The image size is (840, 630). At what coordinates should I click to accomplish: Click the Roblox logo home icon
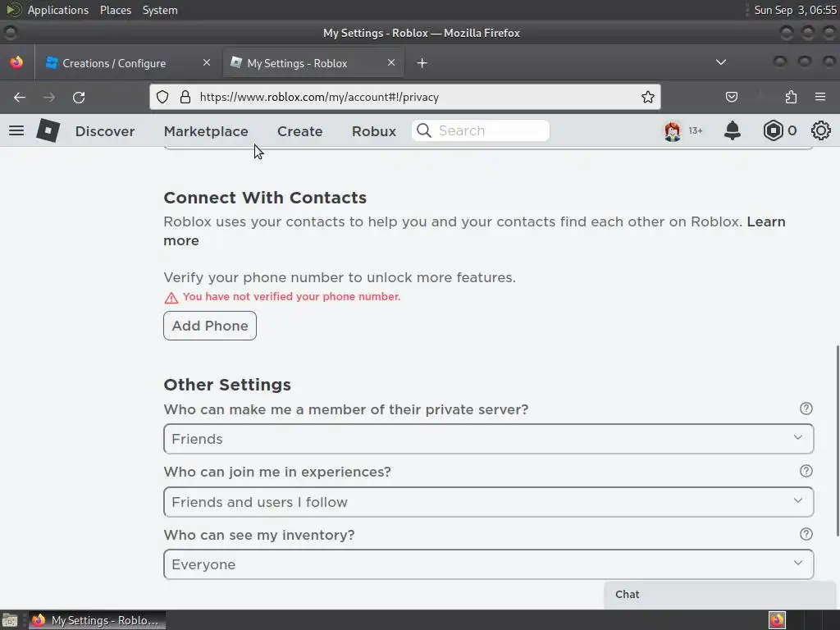tap(48, 130)
